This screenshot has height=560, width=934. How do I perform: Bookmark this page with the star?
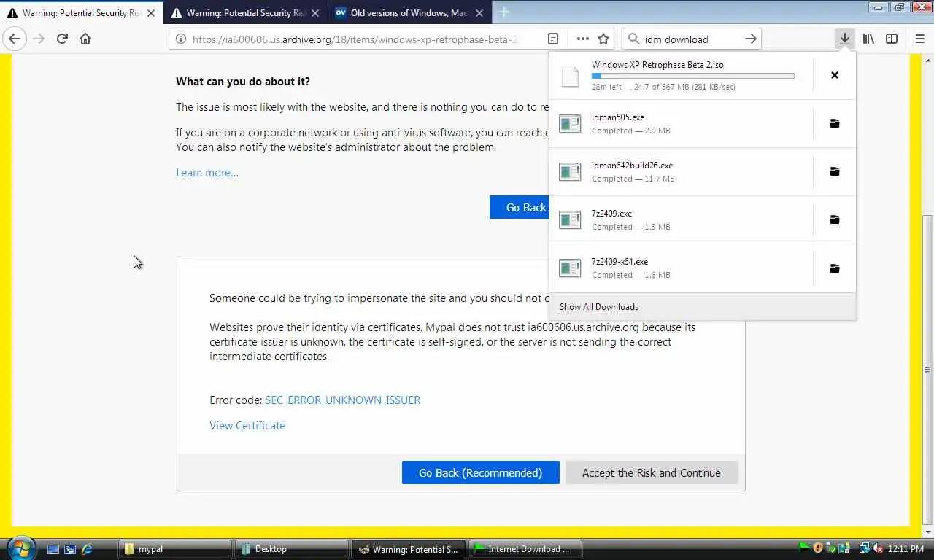click(603, 39)
